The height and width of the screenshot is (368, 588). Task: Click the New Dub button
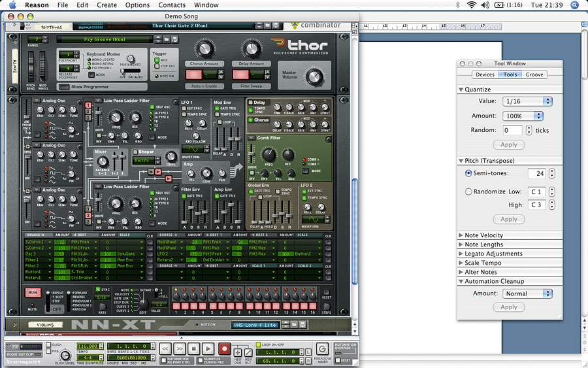[x=238, y=352]
